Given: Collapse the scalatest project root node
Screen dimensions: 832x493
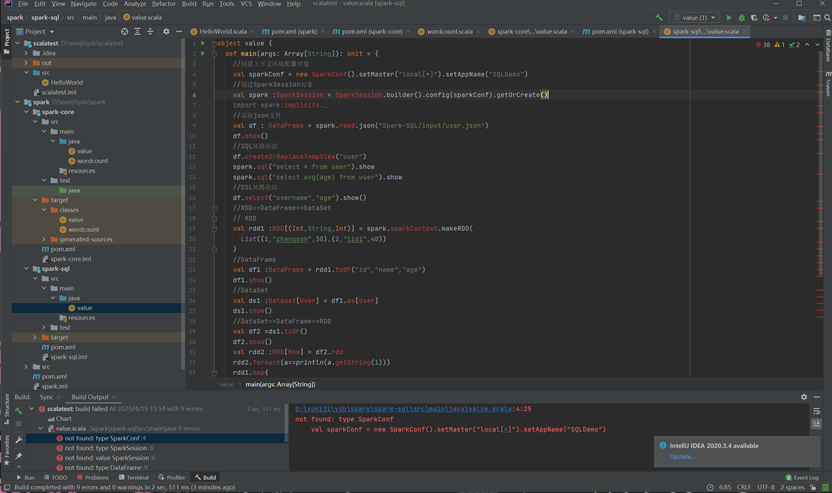Looking at the screenshot, I should click(x=18, y=44).
